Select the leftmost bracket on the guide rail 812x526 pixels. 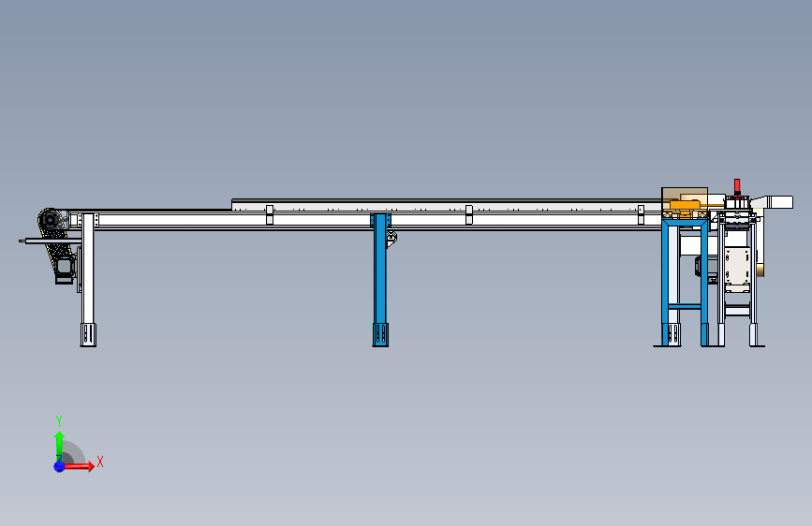tap(270, 214)
